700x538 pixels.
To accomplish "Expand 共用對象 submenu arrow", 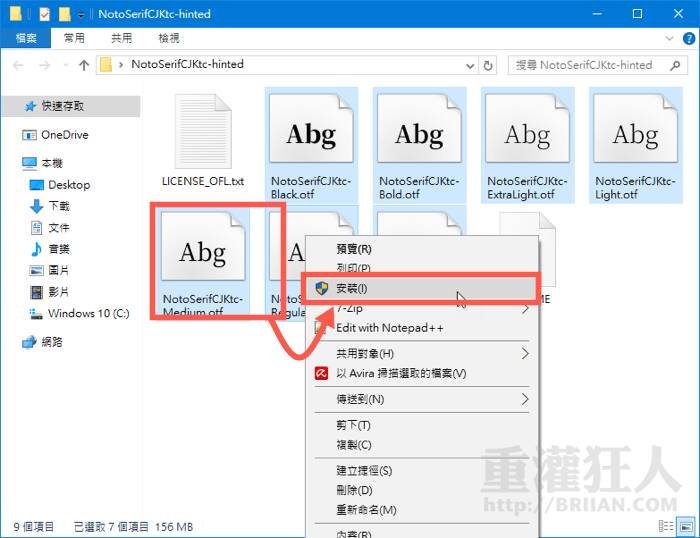I will click(x=525, y=354).
